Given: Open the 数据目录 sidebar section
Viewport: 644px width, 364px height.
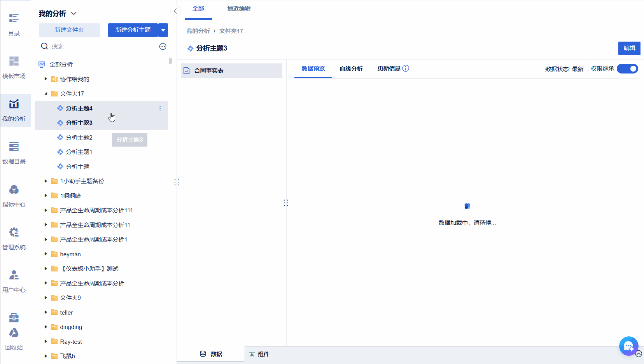Looking at the screenshot, I should pos(14,153).
